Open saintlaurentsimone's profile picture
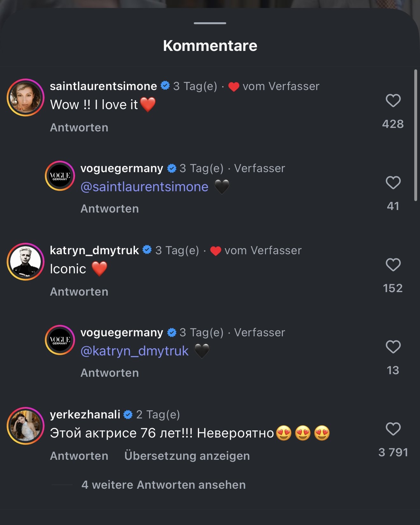The image size is (420, 525). [x=25, y=97]
